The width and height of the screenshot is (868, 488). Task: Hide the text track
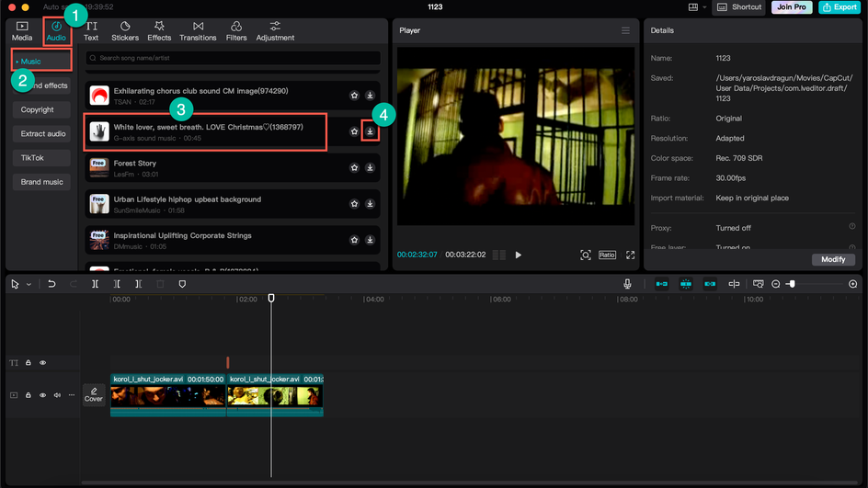click(42, 363)
